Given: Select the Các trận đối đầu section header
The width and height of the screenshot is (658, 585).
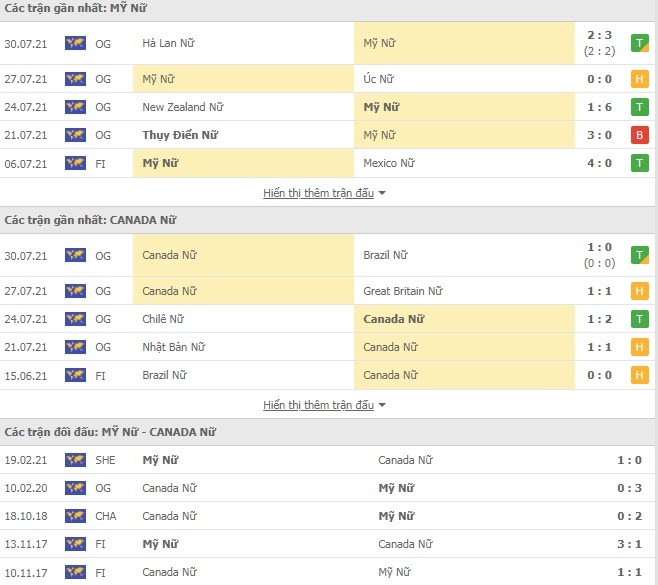Looking at the screenshot, I should pyautogui.click(x=110, y=432).
